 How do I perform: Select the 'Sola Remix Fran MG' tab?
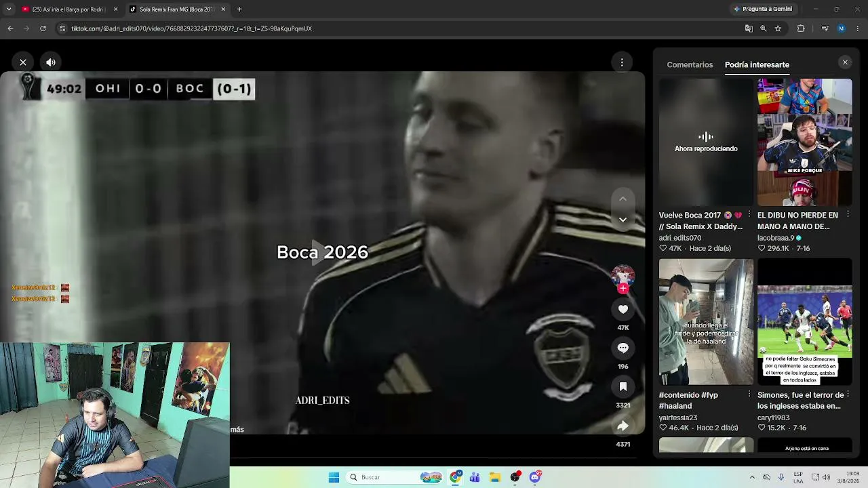(178, 9)
